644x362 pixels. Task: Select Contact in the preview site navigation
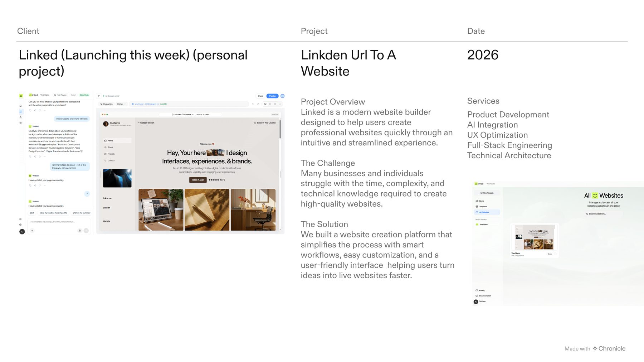(x=109, y=160)
